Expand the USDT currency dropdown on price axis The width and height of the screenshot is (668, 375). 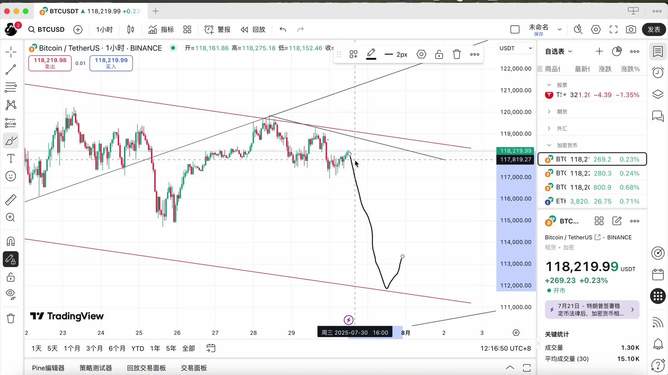pyautogui.click(x=516, y=48)
